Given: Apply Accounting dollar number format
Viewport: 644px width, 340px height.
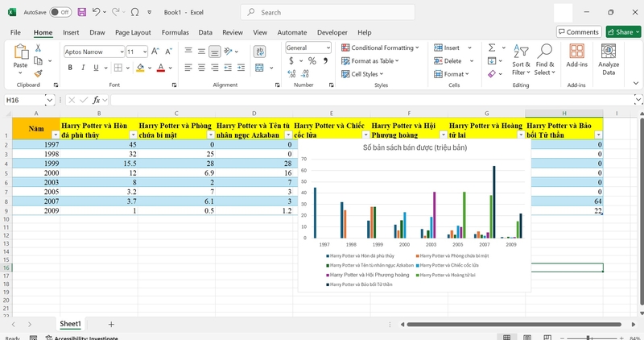Looking at the screenshot, I should (291, 61).
